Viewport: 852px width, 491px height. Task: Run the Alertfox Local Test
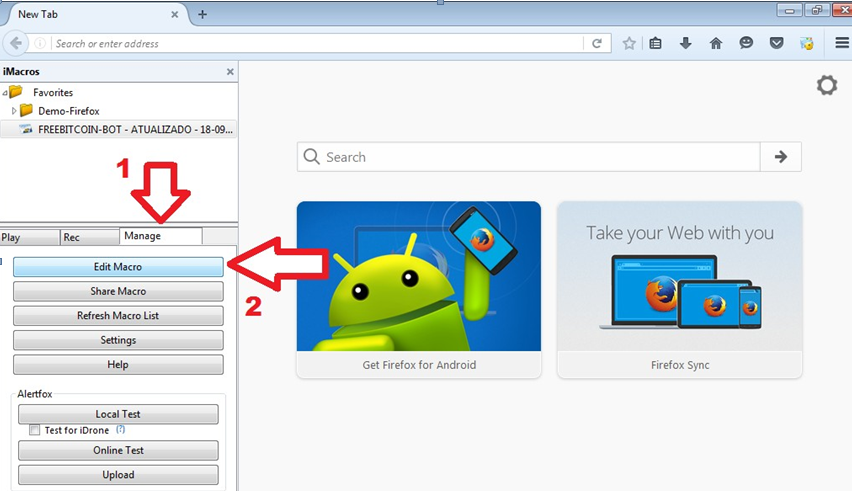(118, 414)
